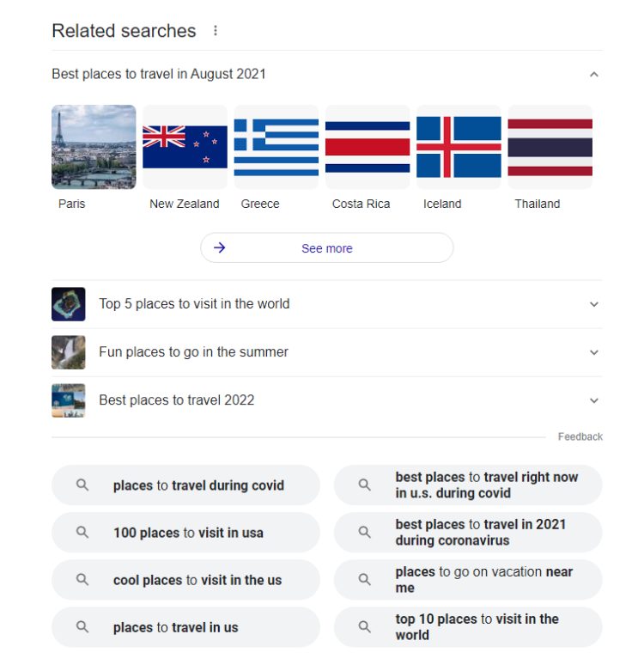Expand Top 5 places to visit in the world

(593, 304)
